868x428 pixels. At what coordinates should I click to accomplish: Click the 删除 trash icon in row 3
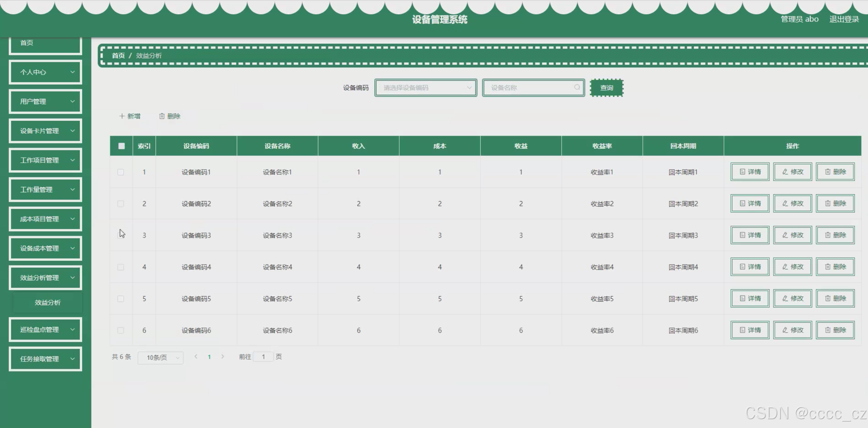[x=828, y=235]
